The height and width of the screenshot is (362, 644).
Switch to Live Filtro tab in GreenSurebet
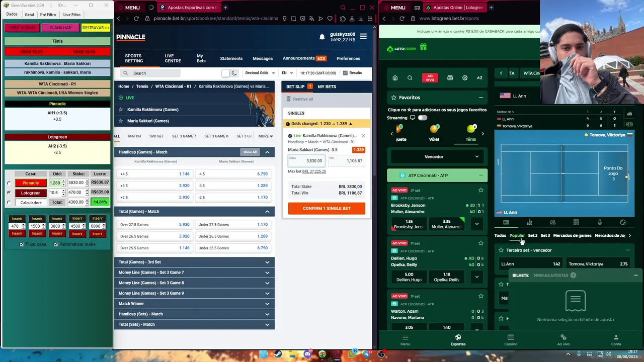72,15
